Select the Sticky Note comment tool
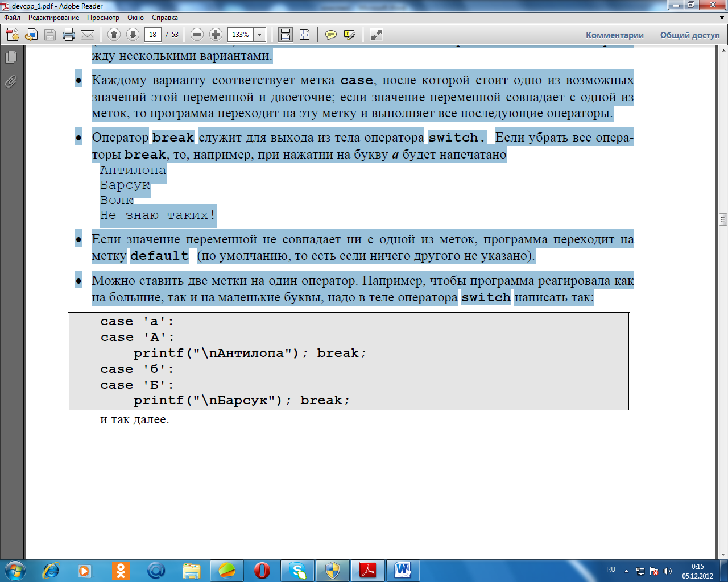Screen dimensions: 728x582 pos(330,35)
